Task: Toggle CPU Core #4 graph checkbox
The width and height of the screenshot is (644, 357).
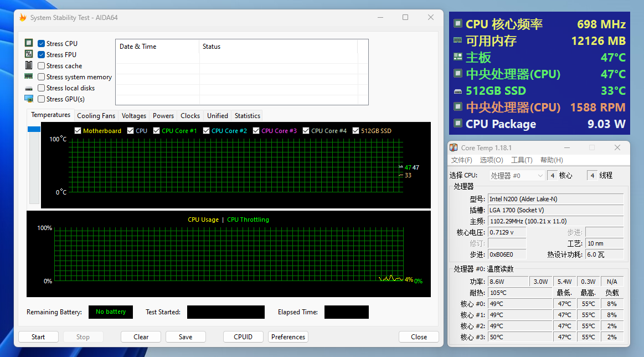Action: [x=306, y=130]
